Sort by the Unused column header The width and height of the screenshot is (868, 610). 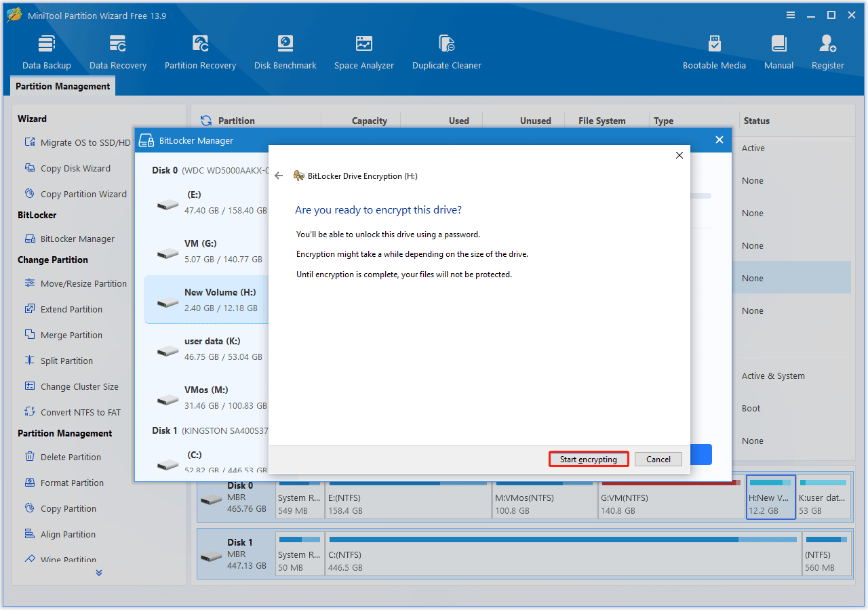click(x=535, y=121)
